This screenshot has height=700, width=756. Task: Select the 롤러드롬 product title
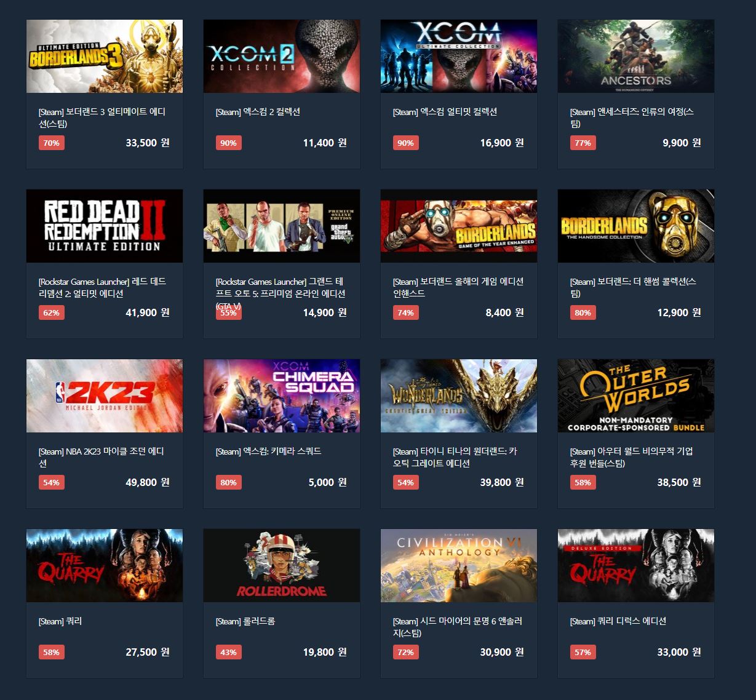pyautogui.click(x=245, y=621)
